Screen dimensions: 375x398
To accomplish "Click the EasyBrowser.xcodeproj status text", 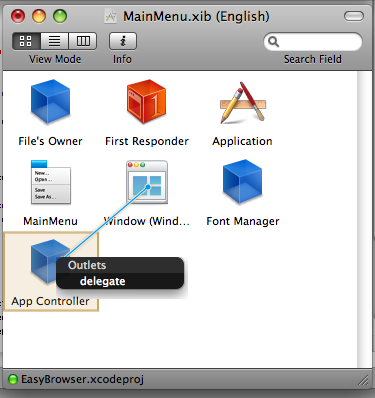I will tap(82, 379).
